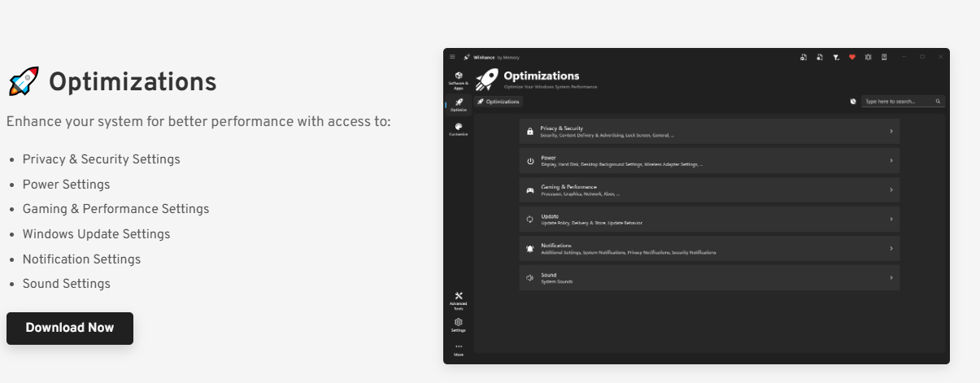The height and width of the screenshot is (383, 980).
Task: Click the large rocket icon beside Optimizations title
Action: click(x=487, y=79)
